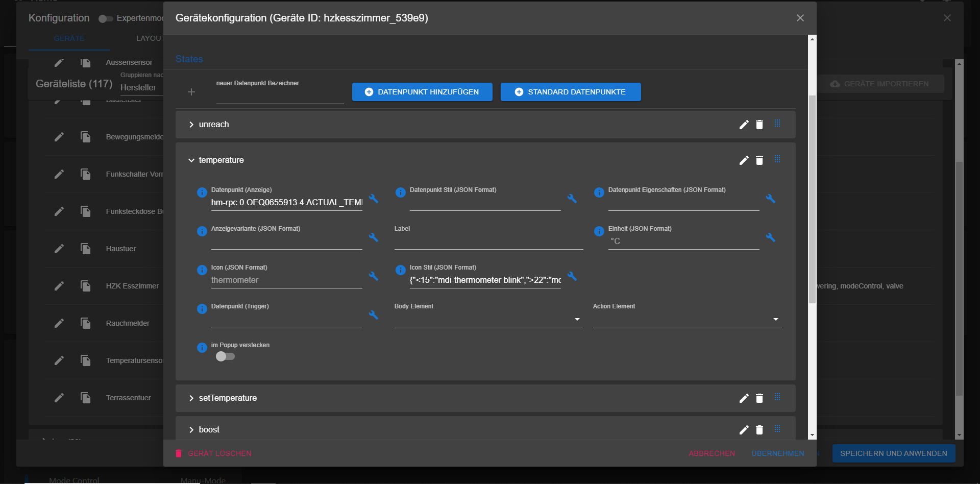
Task: Click the boost row drag handle
Action: [x=777, y=428]
